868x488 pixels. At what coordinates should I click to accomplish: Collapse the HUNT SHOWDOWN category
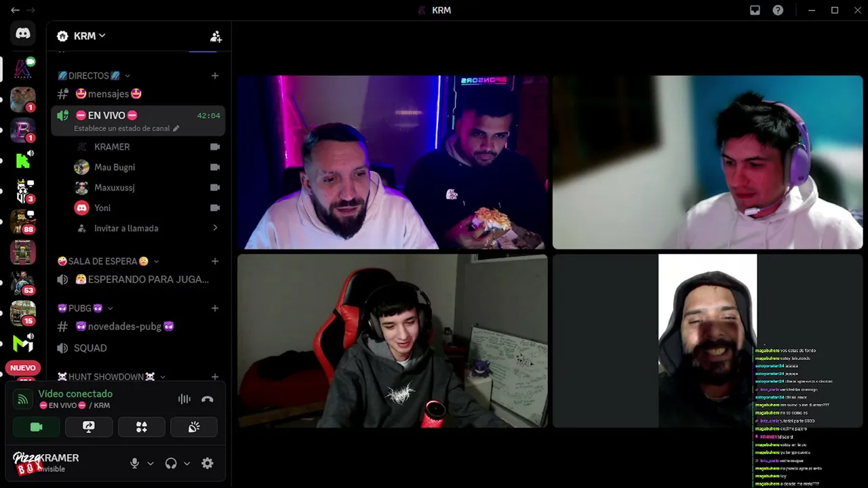tap(112, 377)
